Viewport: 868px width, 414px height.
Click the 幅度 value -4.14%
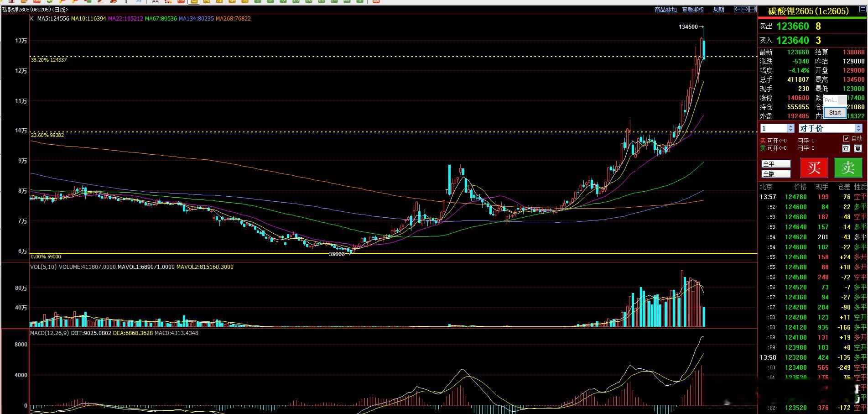point(800,71)
